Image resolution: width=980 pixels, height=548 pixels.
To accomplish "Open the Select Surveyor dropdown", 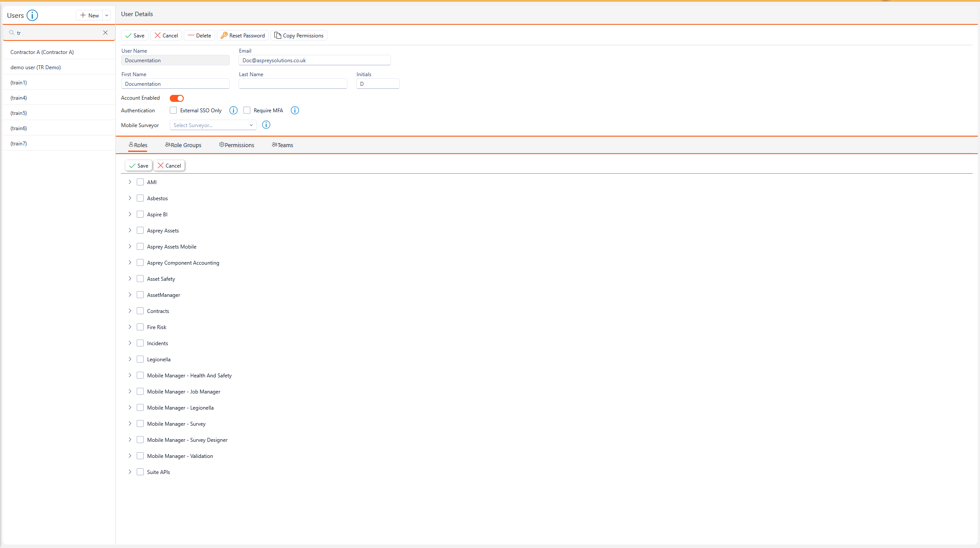I will tap(213, 125).
